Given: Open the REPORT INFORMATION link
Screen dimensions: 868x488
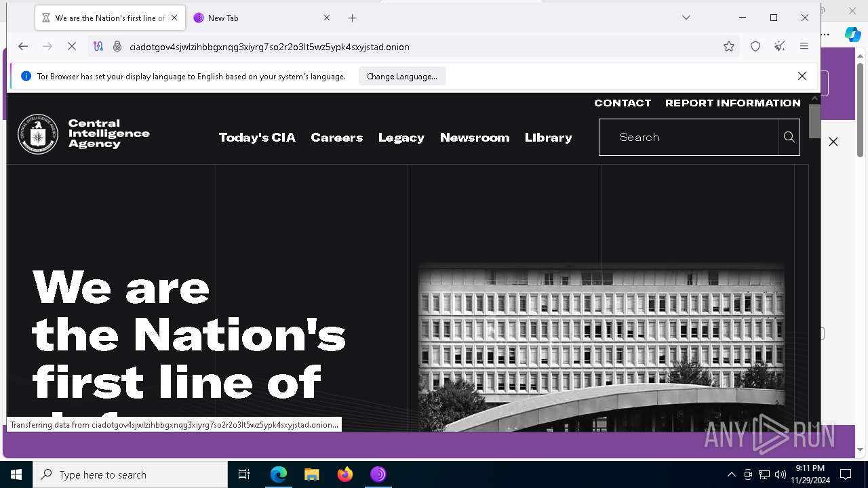Looking at the screenshot, I should tap(733, 103).
